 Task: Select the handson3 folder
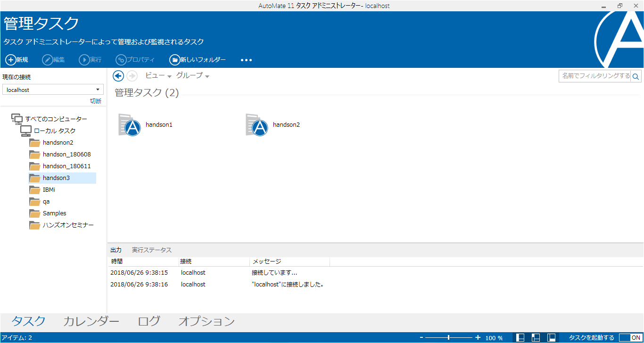[x=62, y=178]
